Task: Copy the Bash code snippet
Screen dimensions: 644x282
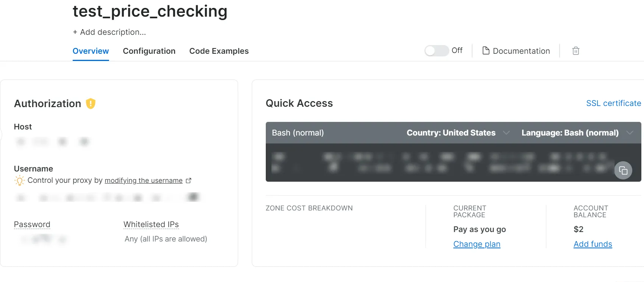Action: tap(623, 170)
